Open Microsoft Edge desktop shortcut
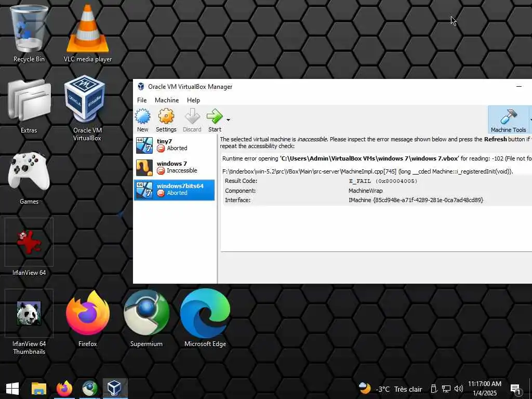This screenshot has height=399, width=532. [x=205, y=319]
